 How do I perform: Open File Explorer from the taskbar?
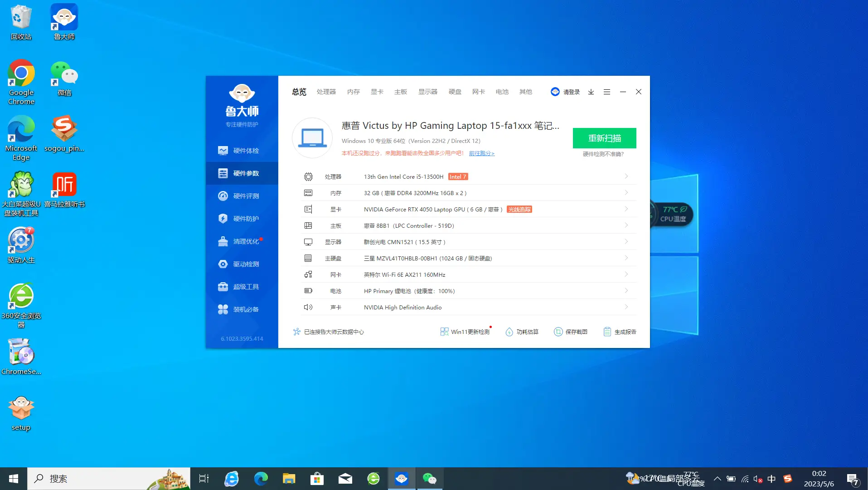click(x=289, y=479)
